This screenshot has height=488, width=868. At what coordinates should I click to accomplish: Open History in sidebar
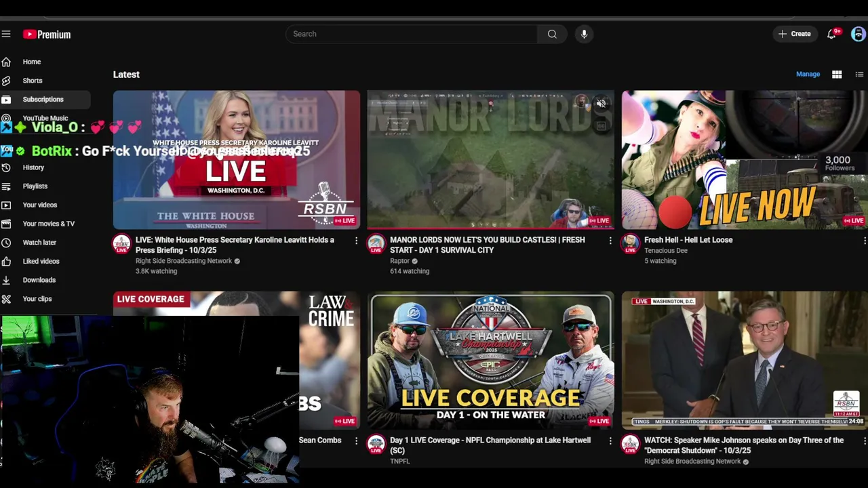(33, 167)
